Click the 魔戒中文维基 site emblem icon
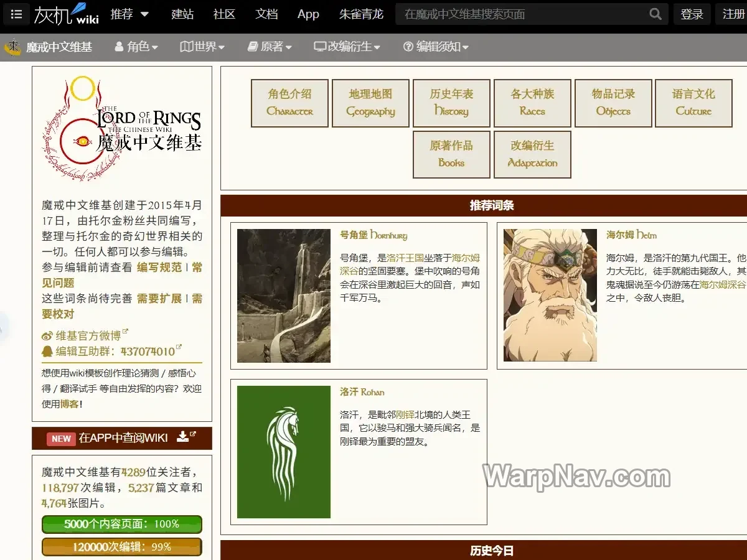The image size is (747, 560). tap(12, 47)
